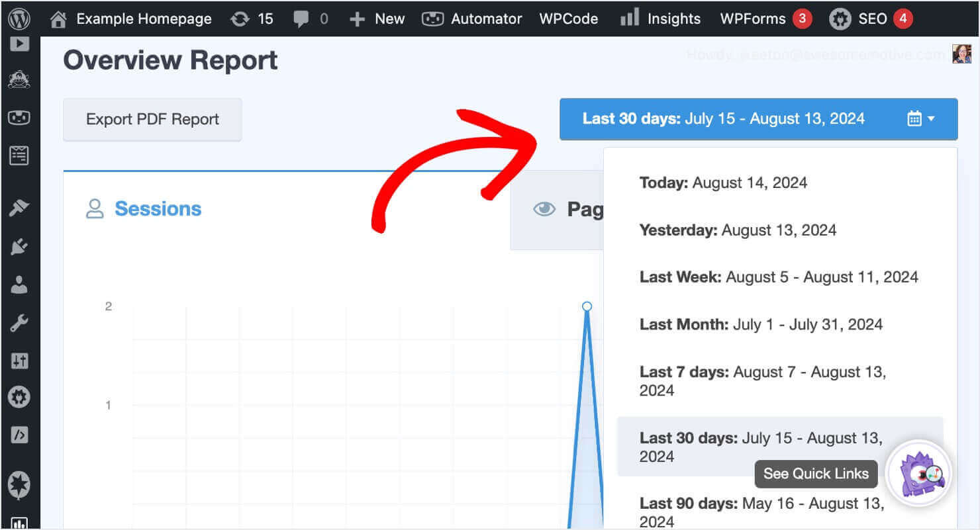Image resolution: width=980 pixels, height=530 pixels.
Task: Toggle the Sessions view on the chart
Action: [x=143, y=208]
